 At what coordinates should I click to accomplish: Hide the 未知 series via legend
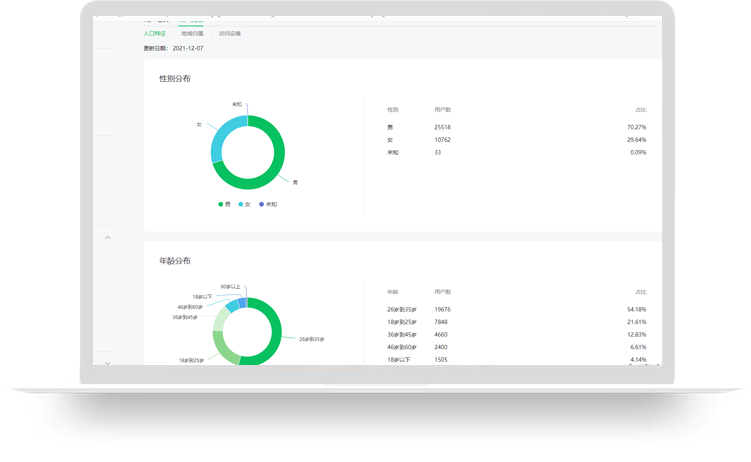tap(267, 204)
